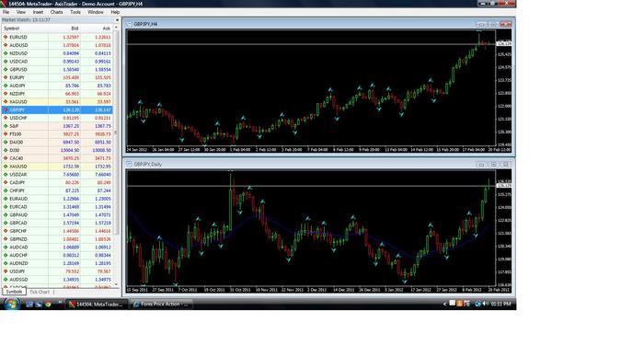Close the Market Watch panel

coord(117,19)
